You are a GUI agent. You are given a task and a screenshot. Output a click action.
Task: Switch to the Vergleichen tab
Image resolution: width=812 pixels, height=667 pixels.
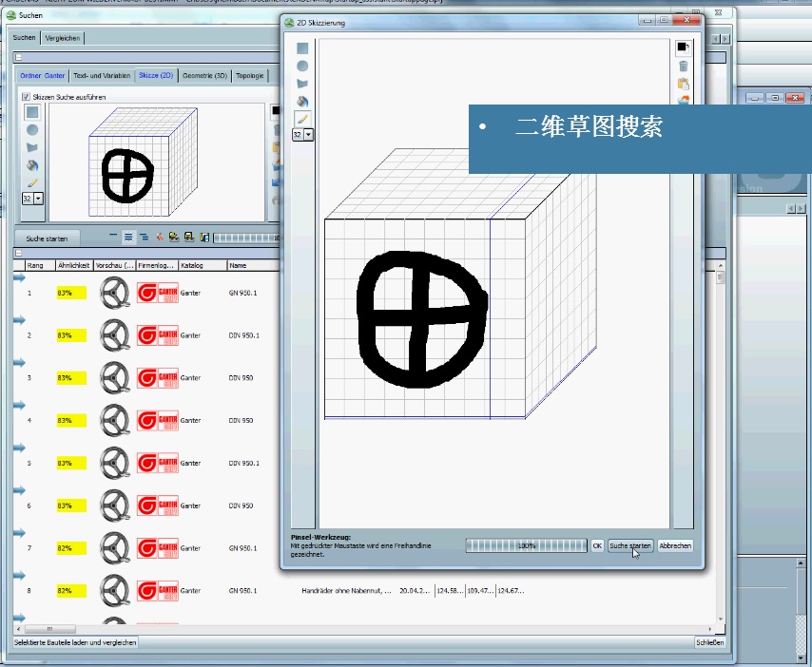tap(63, 38)
